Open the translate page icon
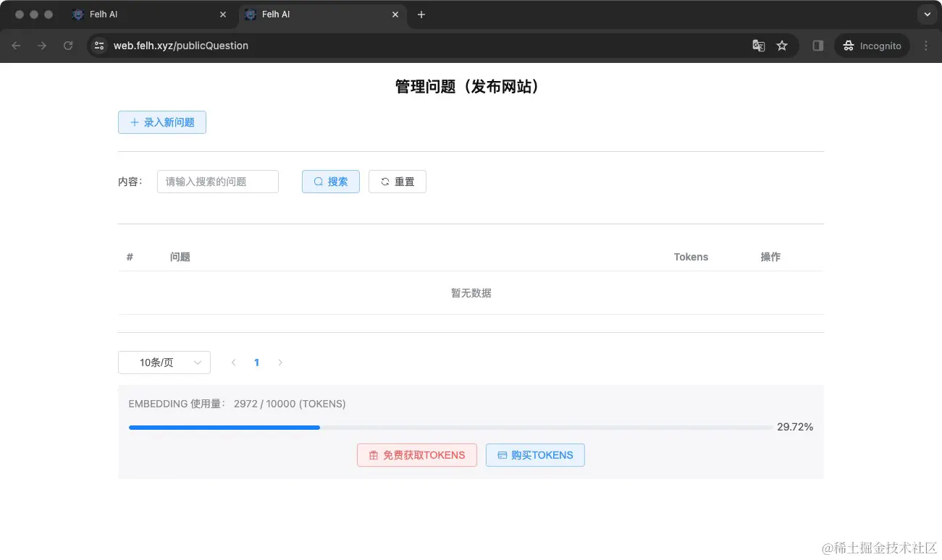The height and width of the screenshot is (560, 942). tap(759, 46)
